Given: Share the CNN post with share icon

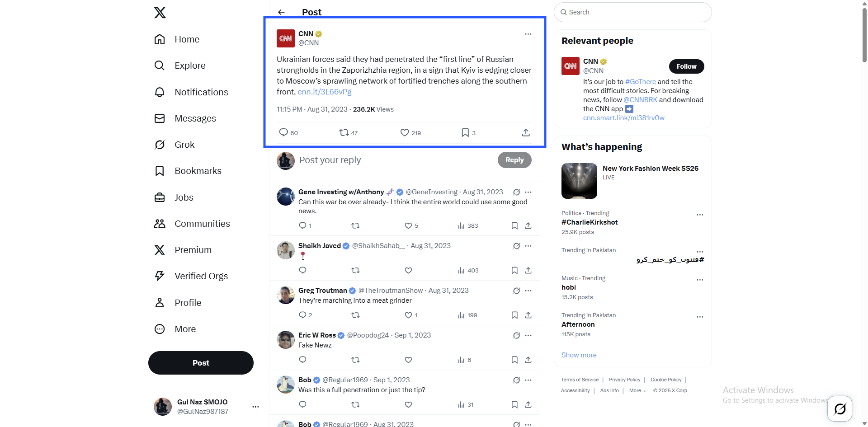Looking at the screenshot, I should point(526,132).
